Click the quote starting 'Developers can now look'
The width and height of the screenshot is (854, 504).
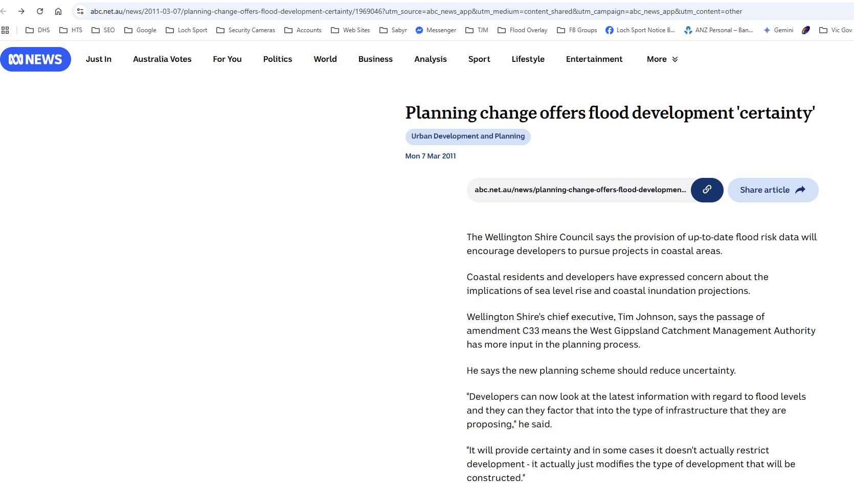coord(636,410)
